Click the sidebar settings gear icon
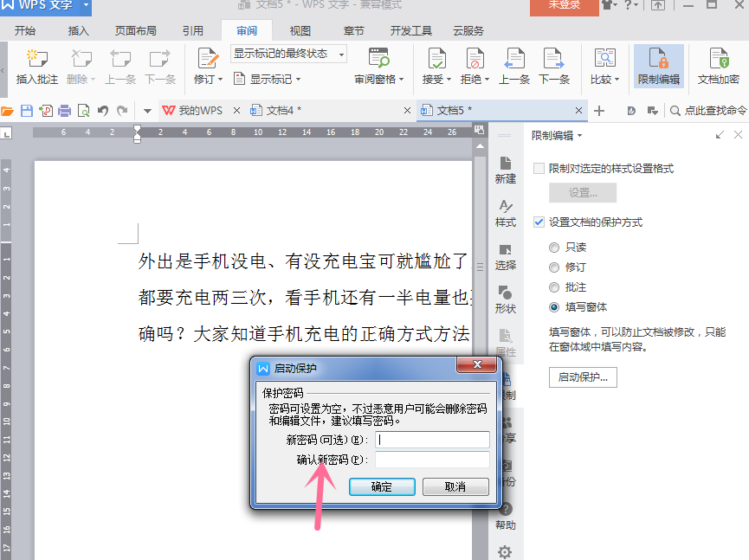The image size is (749, 560). (x=505, y=552)
